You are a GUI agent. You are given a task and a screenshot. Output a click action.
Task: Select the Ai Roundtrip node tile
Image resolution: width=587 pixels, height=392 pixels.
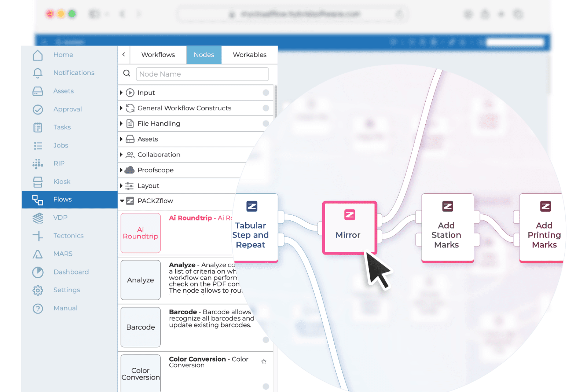click(x=140, y=233)
